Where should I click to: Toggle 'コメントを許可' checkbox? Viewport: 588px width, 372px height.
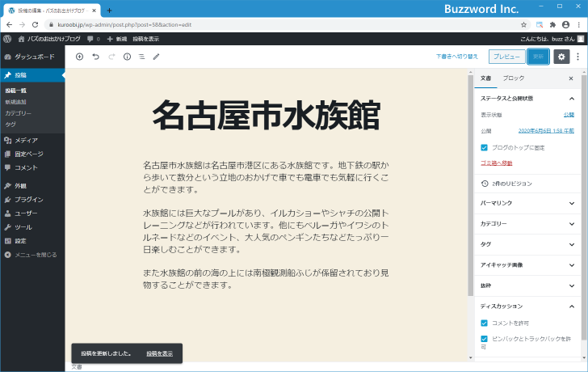click(484, 323)
